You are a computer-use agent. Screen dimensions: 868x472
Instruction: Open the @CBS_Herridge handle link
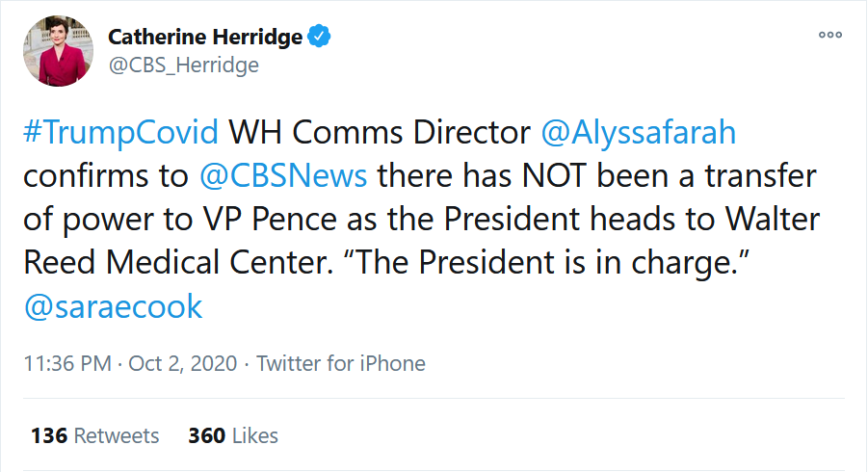pos(184,66)
